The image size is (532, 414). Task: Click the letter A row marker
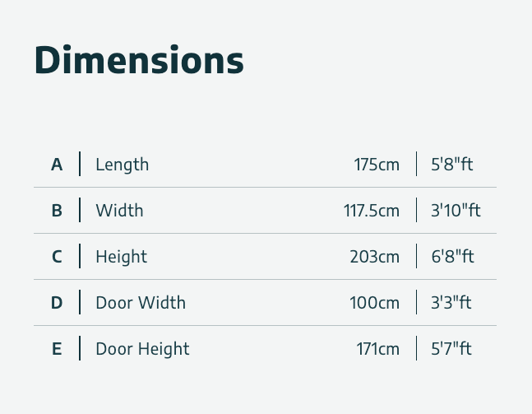pos(57,165)
